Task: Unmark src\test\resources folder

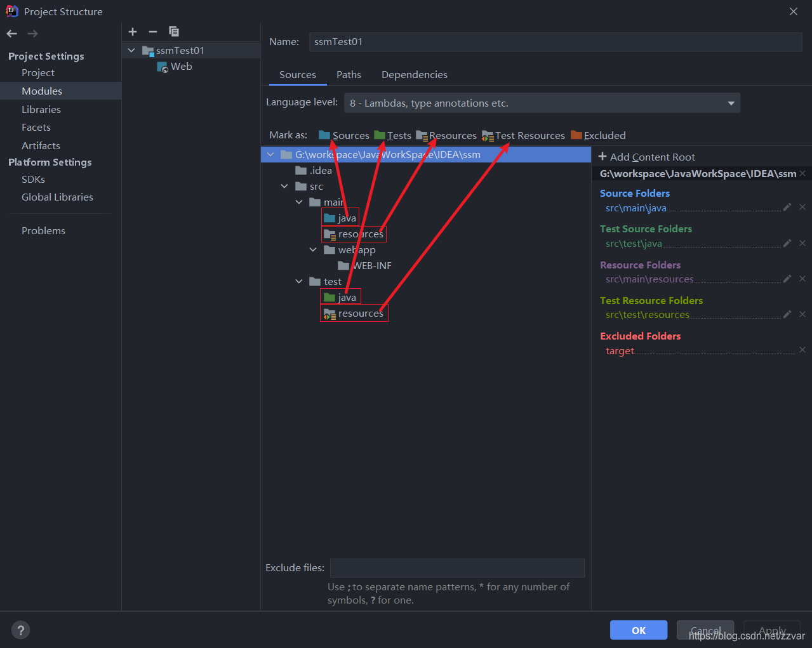Action: coord(802,314)
